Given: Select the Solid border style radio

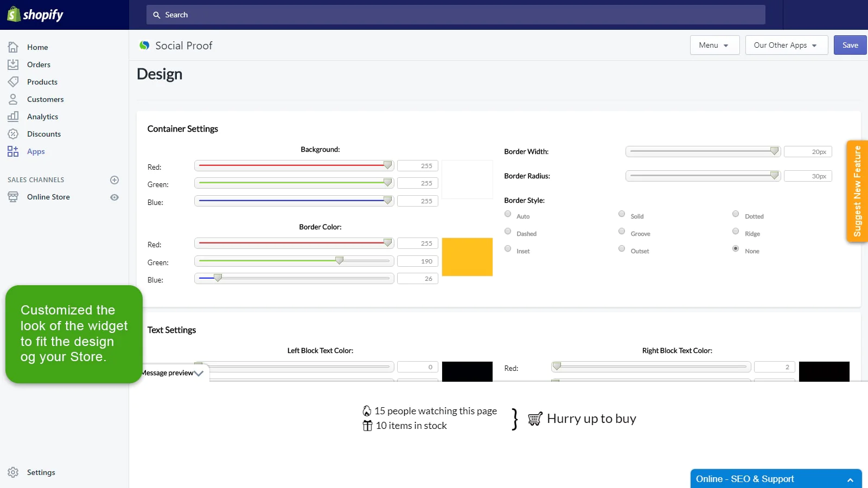Looking at the screenshot, I should coord(622,214).
